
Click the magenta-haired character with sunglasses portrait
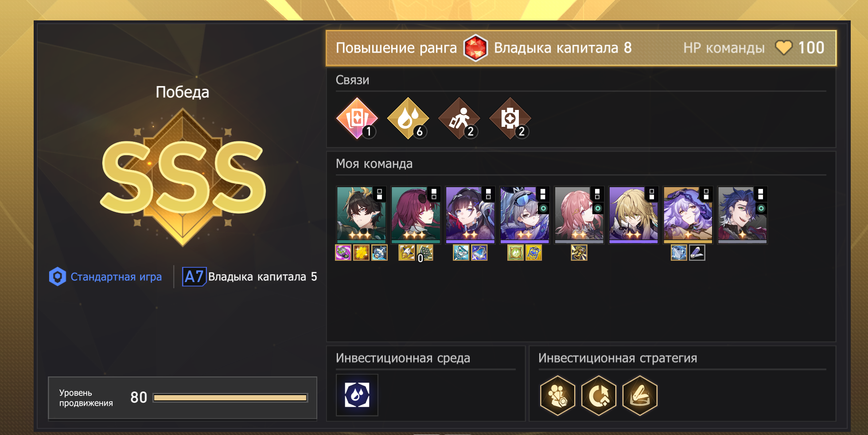416,215
